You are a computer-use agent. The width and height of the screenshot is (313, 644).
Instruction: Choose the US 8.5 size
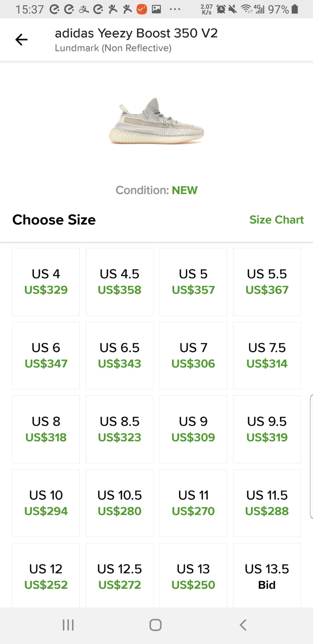tap(120, 429)
